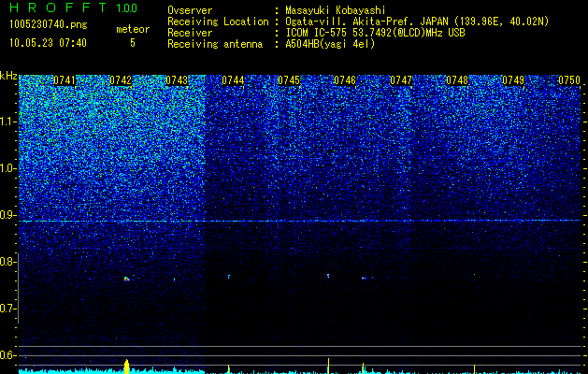Viewport: 588px width, 374px height.
Task: Click the ICOM IC-575 receiver text
Action: (x=375, y=33)
